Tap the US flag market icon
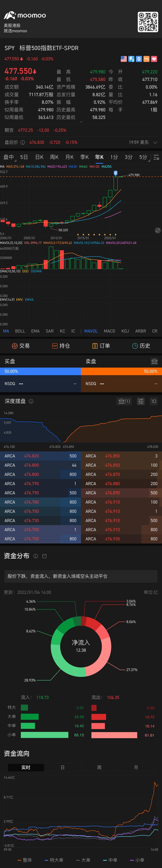162x868 pixels. [124, 59]
